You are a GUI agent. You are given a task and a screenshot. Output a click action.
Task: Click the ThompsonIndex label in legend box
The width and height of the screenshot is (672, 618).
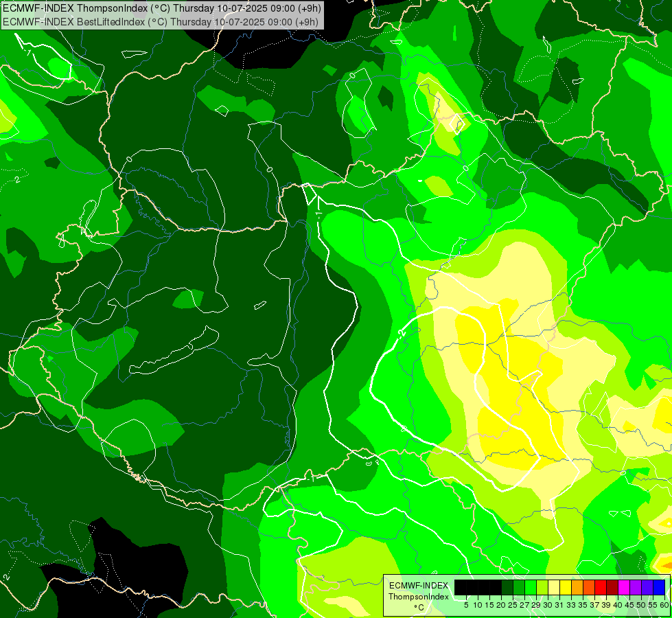[418, 597]
